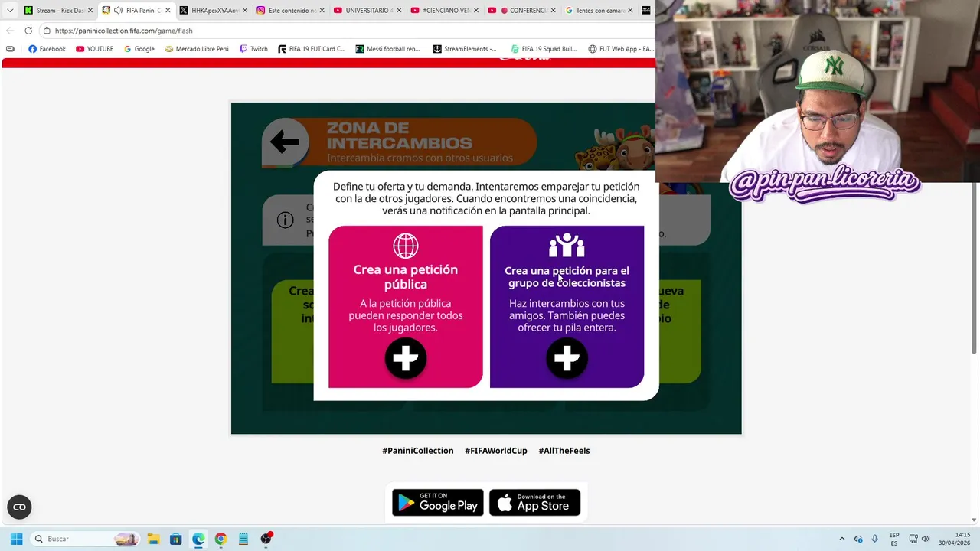Click 'A la petición pública pueden responder' description
The height and width of the screenshot is (551, 980).
[406, 315]
